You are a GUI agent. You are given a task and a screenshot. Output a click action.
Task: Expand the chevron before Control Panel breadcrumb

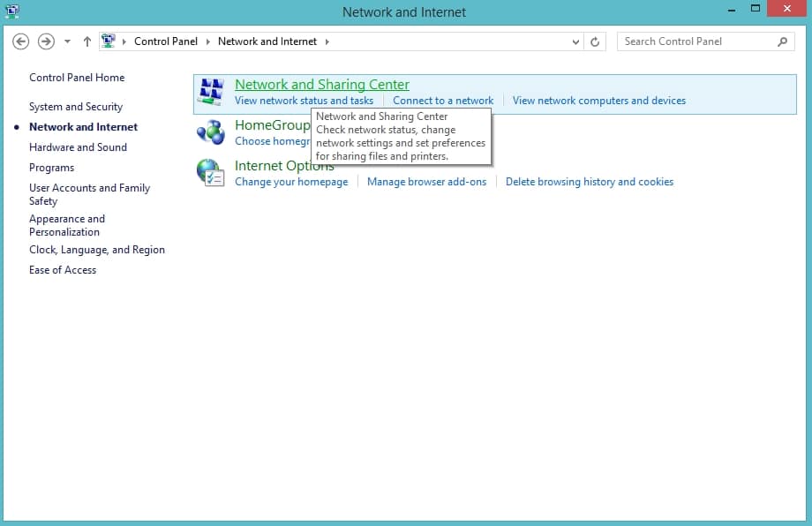tap(124, 41)
